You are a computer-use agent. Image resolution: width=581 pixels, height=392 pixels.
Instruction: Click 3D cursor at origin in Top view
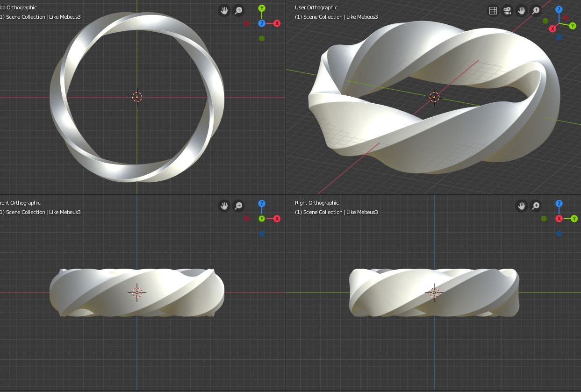(137, 97)
